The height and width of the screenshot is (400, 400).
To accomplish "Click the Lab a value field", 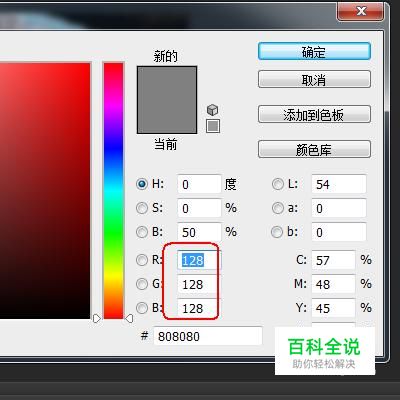I will pyautogui.click(x=339, y=208).
